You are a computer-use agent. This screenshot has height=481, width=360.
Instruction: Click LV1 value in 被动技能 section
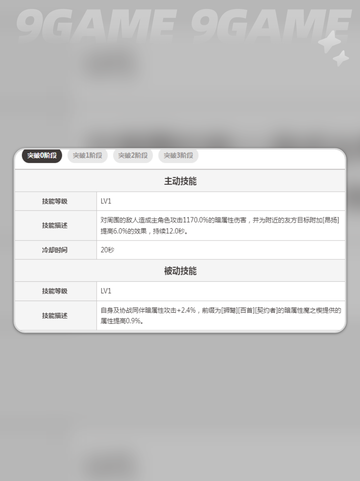[106, 291]
